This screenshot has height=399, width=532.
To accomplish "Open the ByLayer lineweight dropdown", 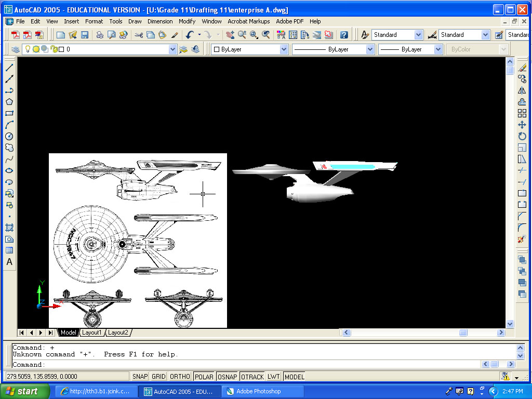I will pyautogui.click(x=438, y=49).
